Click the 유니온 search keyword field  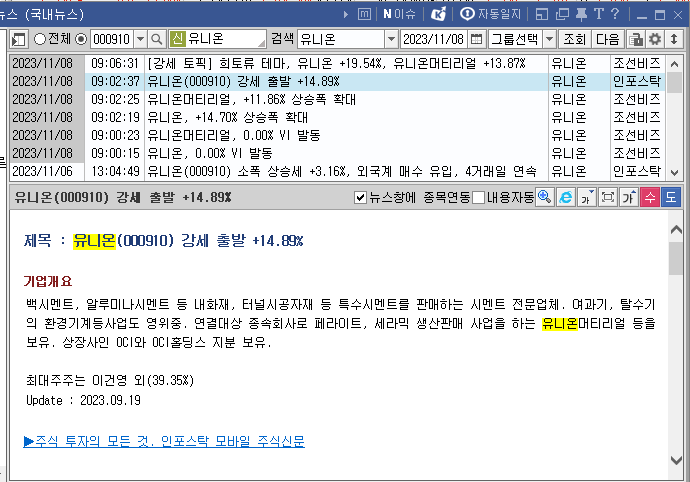(341, 39)
